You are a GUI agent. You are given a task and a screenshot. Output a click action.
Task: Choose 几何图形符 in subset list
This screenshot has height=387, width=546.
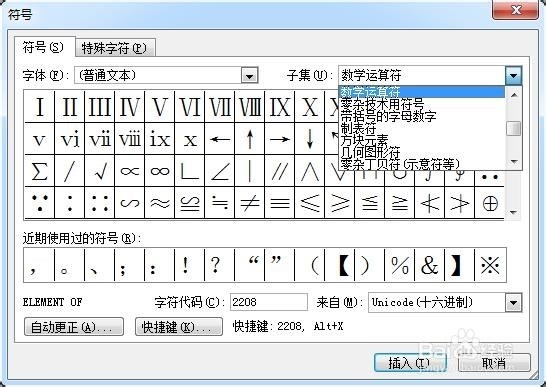(x=421, y=152)
